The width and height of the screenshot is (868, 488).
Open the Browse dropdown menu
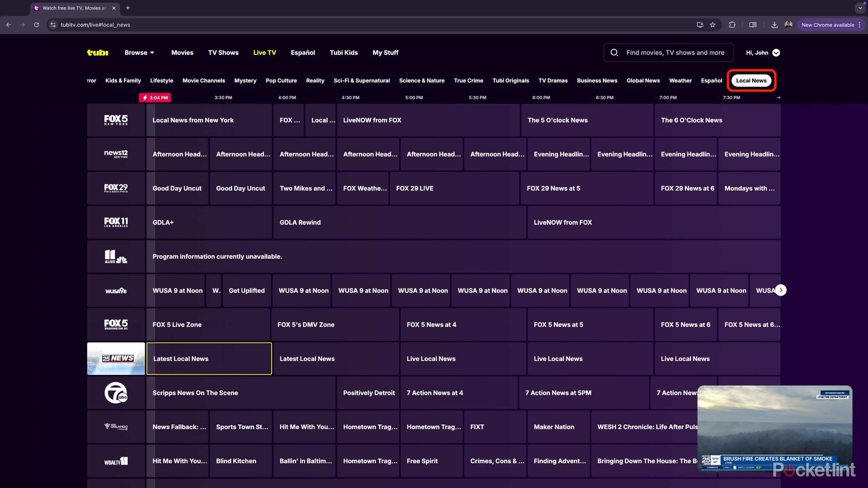[x=139, y=53]
